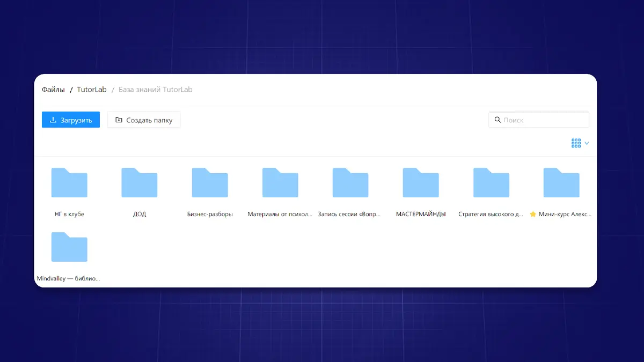Open the Mindvalley folder icon

(x=69, y=247)
